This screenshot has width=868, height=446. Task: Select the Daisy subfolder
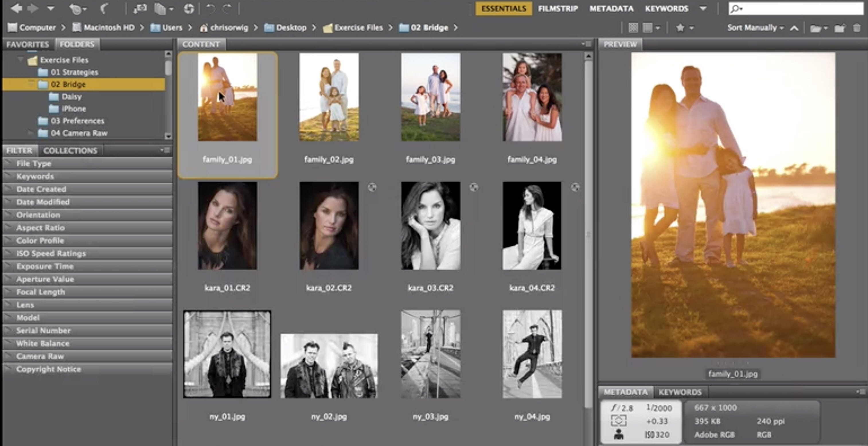(65, 97)
